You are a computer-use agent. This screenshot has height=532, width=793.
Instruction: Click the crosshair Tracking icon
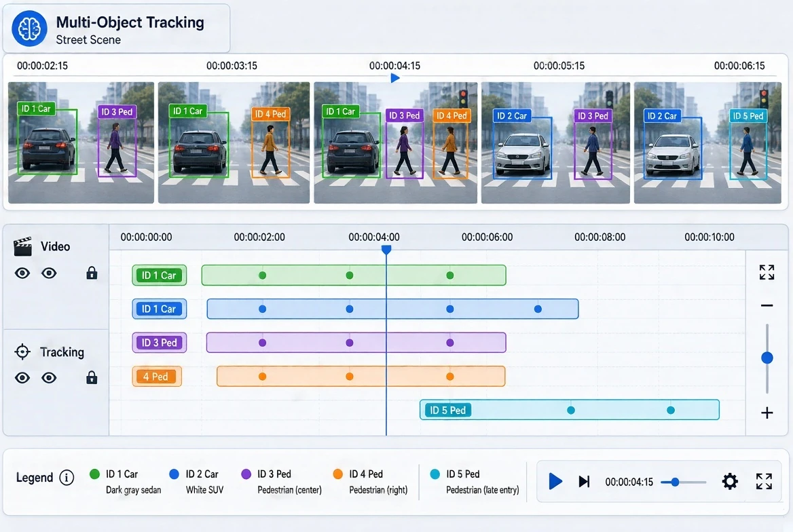(22, 351)
